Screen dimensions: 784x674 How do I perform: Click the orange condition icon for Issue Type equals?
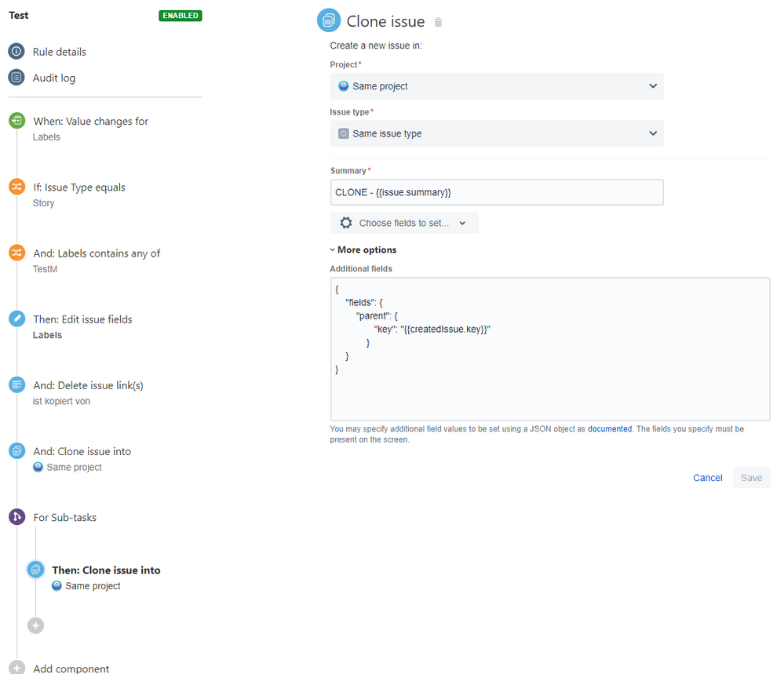coord(17,187)
